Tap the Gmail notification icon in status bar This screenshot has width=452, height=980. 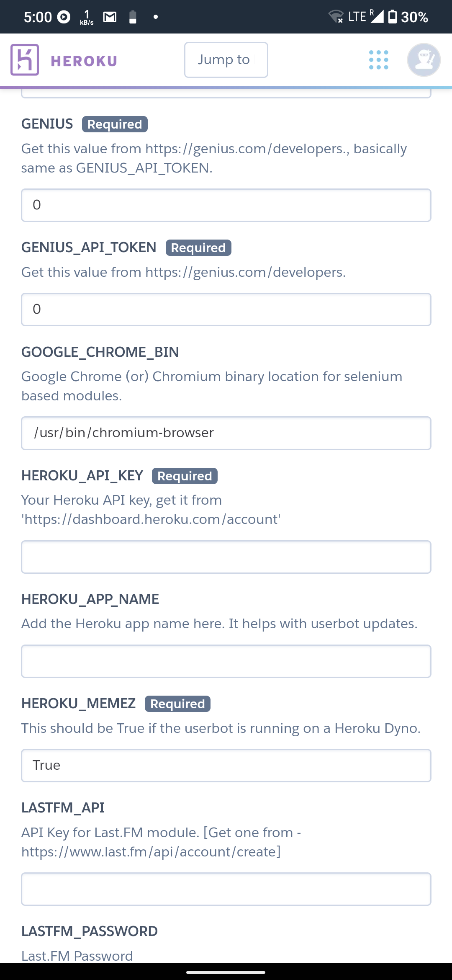click(110, 17)
